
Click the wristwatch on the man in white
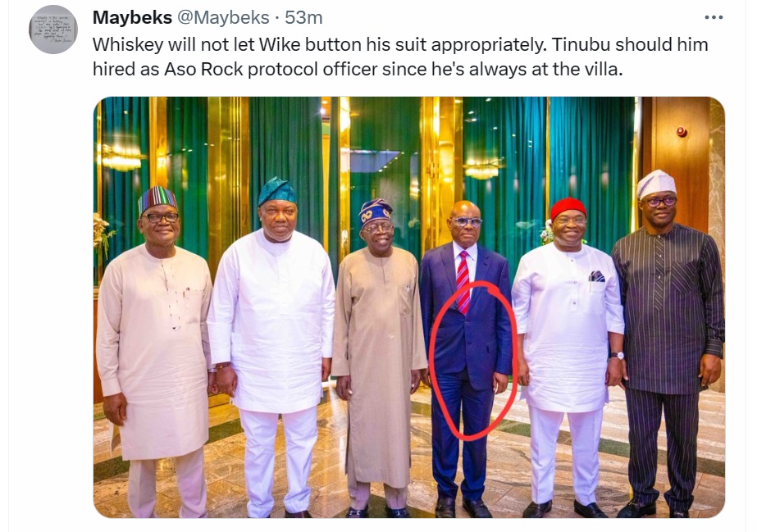617,355
